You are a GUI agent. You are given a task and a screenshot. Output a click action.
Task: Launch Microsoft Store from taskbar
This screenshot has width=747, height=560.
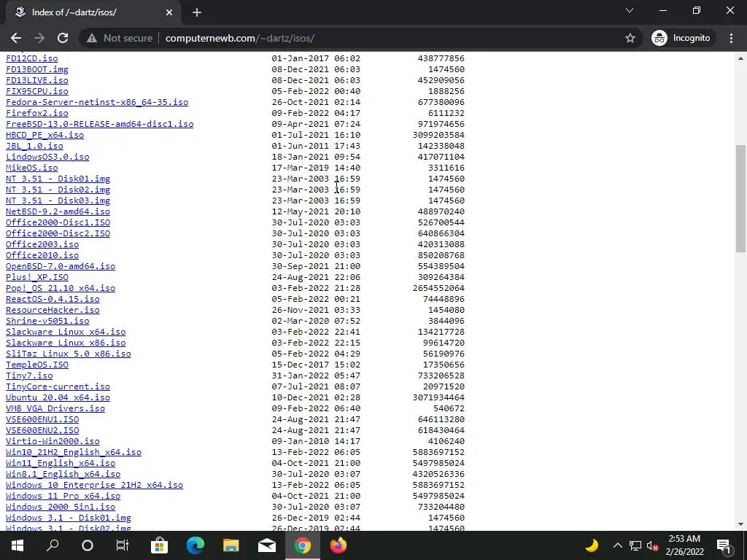pos(159,545)
